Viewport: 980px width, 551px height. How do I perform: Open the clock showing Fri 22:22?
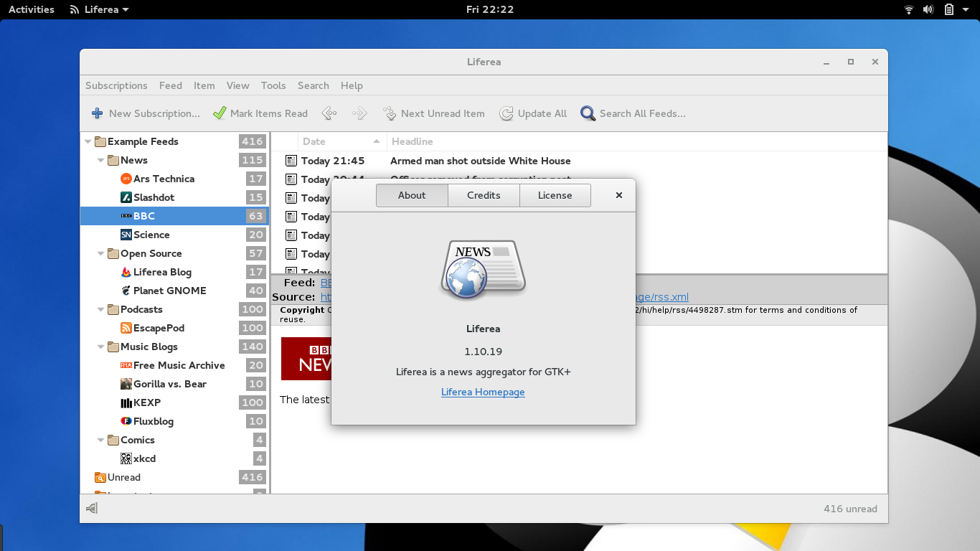pyautogui.click(x=490, y=9)
